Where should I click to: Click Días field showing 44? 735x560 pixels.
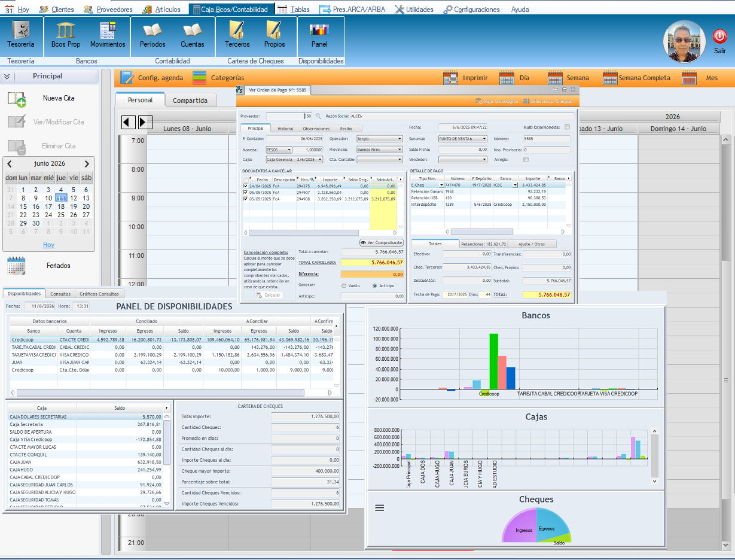pos(484,294)
